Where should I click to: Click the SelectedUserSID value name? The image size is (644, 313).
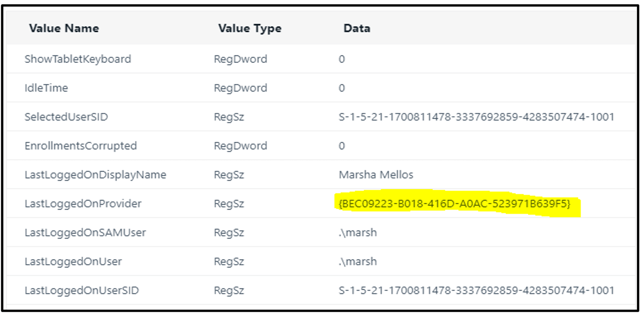66,117
